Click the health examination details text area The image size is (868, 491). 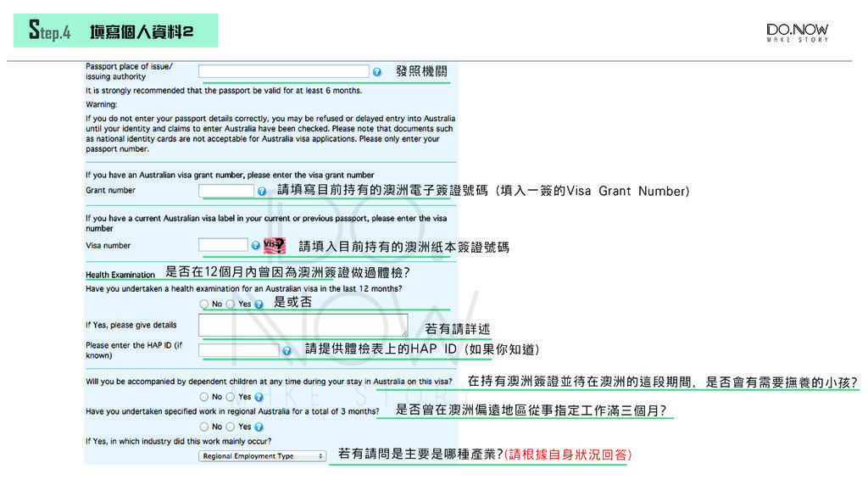303,325
